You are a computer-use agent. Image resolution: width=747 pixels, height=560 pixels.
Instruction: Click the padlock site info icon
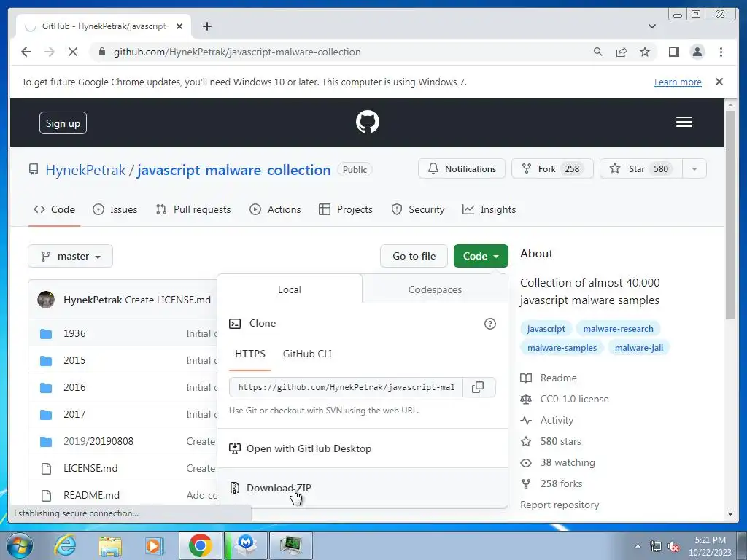pyautogui.click(x=102, y=52)
